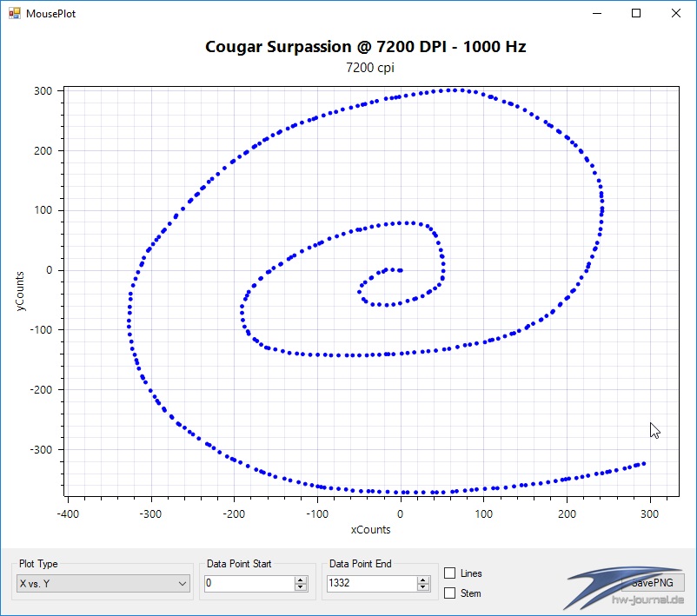Maximize the MousePlot window
The height and width of the screenshot is (616, 697).
point(636,13)
